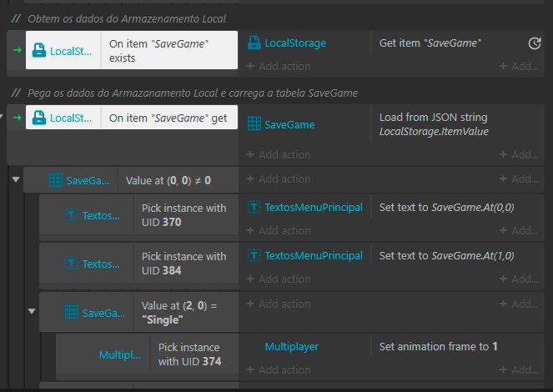Viewport: 553px width, 392px height.
Task: Click right-side 'Add...' link in Get item row
Action: click(519, 66)
